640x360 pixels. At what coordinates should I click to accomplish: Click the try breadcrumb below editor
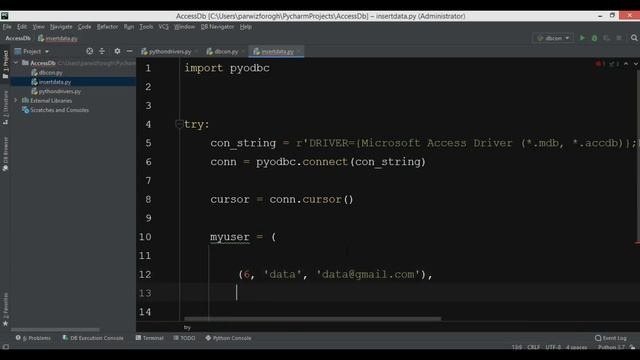click(x=187, y=327)
